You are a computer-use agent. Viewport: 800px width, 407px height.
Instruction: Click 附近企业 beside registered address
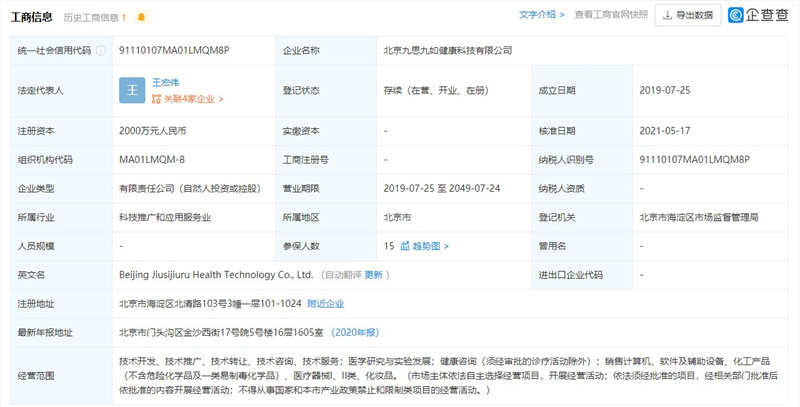(325, 304)
